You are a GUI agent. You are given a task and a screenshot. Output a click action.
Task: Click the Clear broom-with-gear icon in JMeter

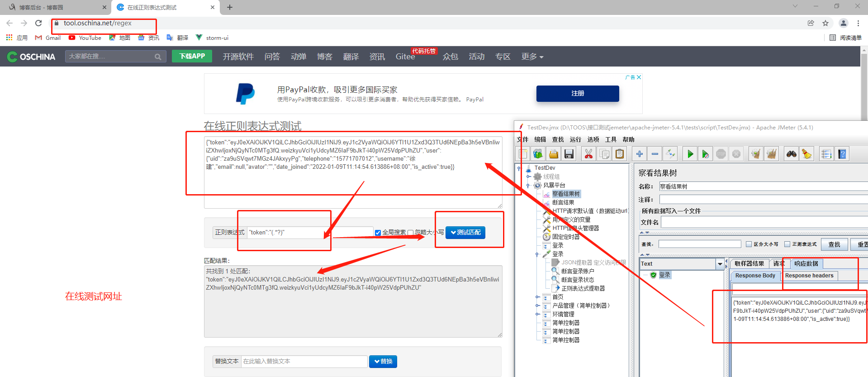click(756, 154)
